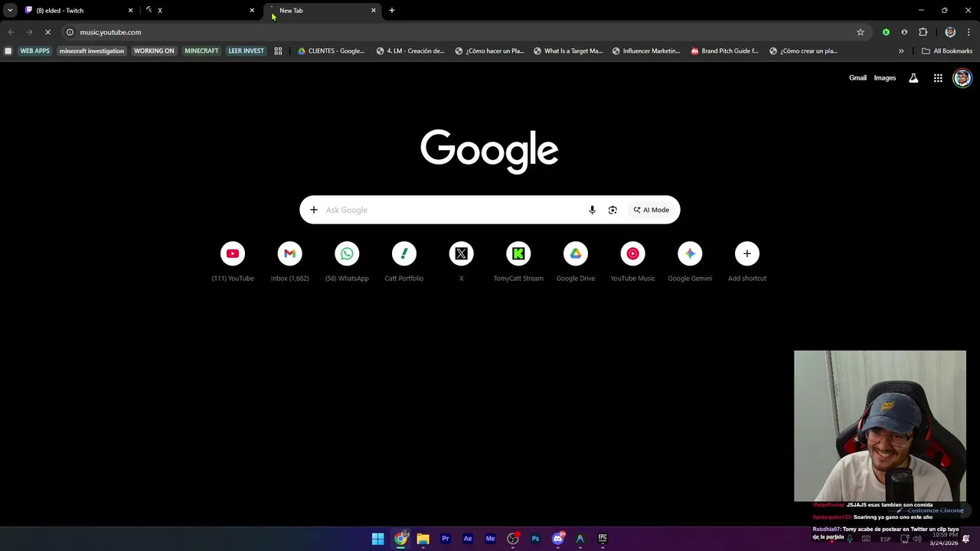Go back to the previous page
The width and height of the screenshot is (980, 551).
[11, 32]
